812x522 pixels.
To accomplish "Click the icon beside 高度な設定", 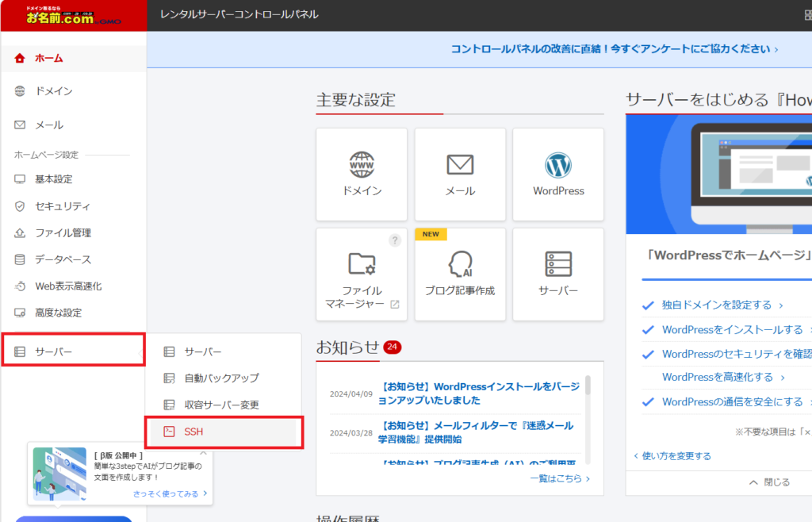I will pyautogui.click(x=20, y=313).
